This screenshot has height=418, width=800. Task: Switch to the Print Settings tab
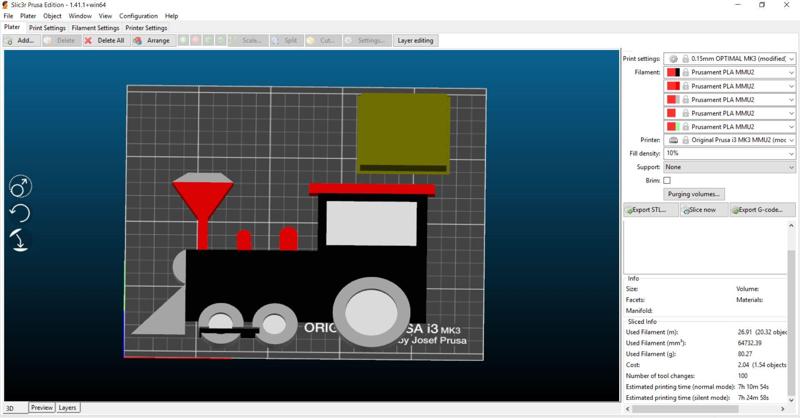point(47,28)
